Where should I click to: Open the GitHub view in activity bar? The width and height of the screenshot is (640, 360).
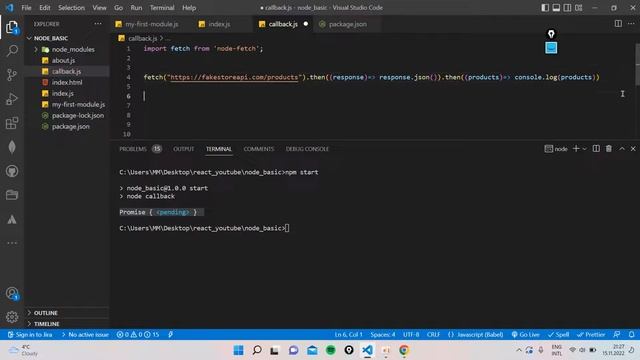tap(12, 171)
